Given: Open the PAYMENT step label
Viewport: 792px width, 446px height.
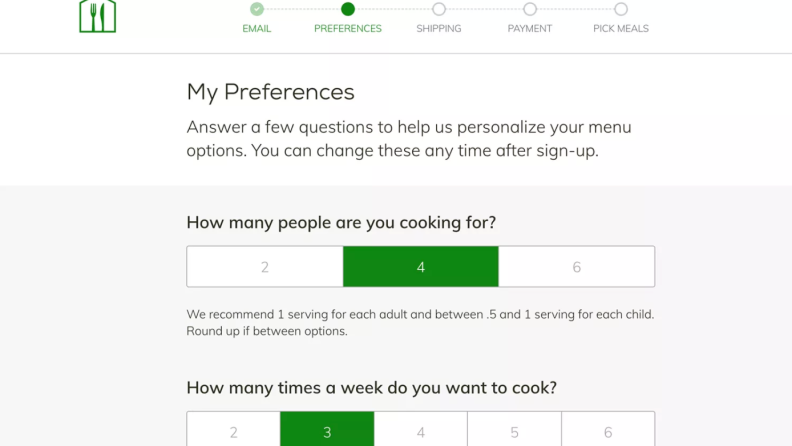Looking at the screenshot, I should (x=530, y=29).
